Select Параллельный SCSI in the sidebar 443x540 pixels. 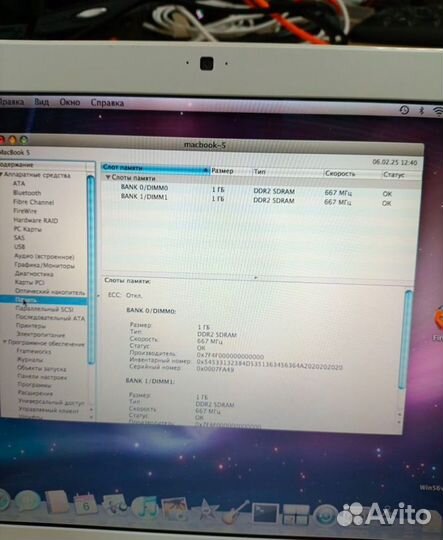44,309
